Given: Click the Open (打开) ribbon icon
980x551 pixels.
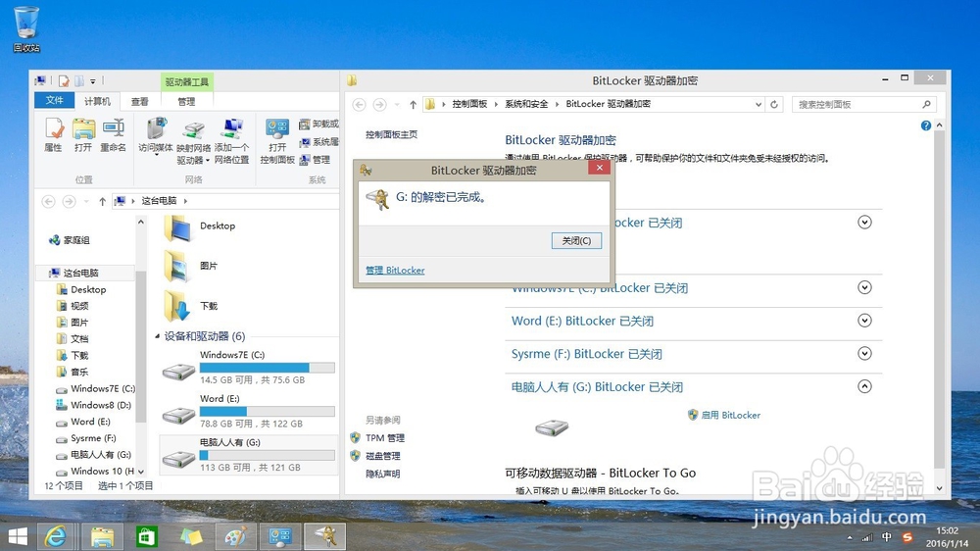Looking at the screenshot, I should pyautogui.click(x=83, y=135).
